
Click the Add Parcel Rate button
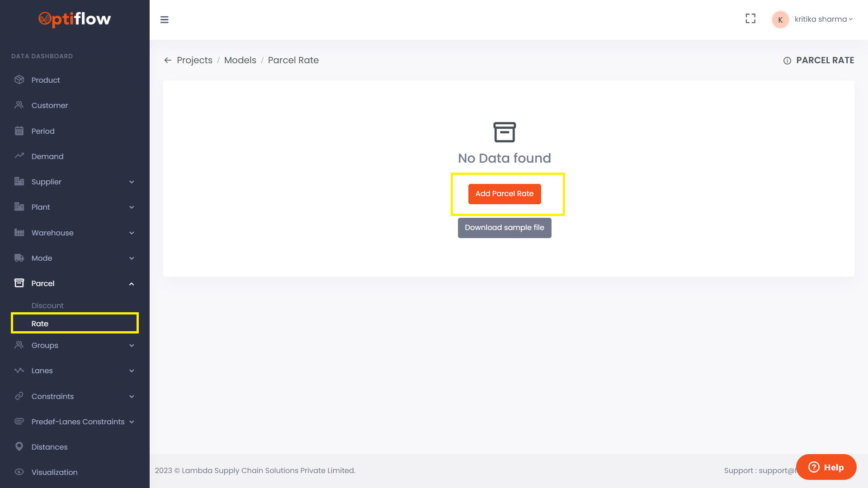pyautogui.click(x=505, y=193)
